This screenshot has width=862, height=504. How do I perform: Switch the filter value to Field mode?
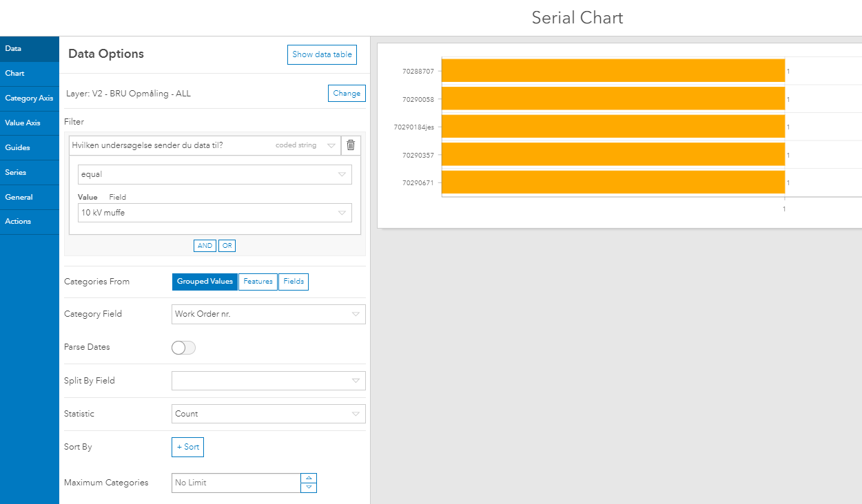(x=118, y=197)
